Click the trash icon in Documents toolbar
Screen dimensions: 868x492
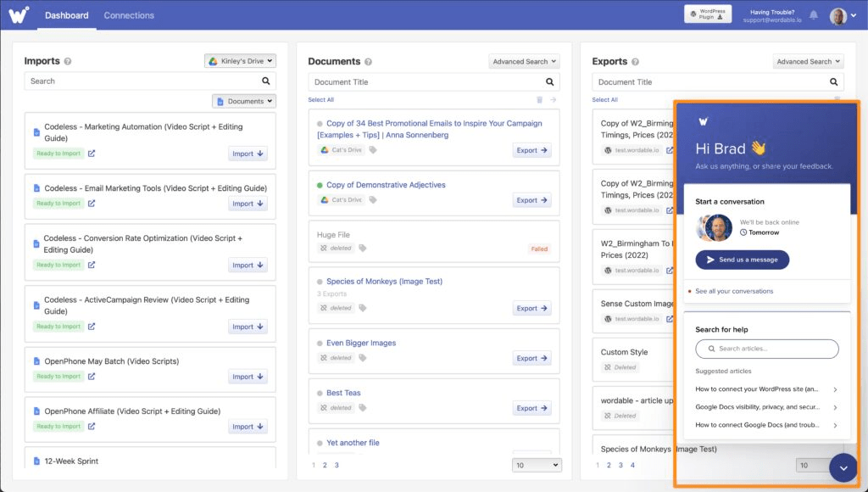click(539, 100)
